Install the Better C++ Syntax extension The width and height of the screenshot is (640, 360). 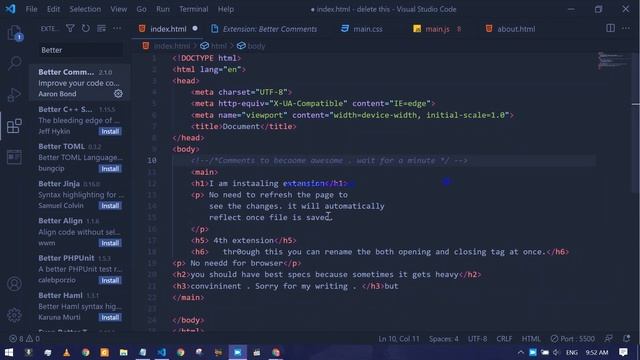(x=110, y=131)
